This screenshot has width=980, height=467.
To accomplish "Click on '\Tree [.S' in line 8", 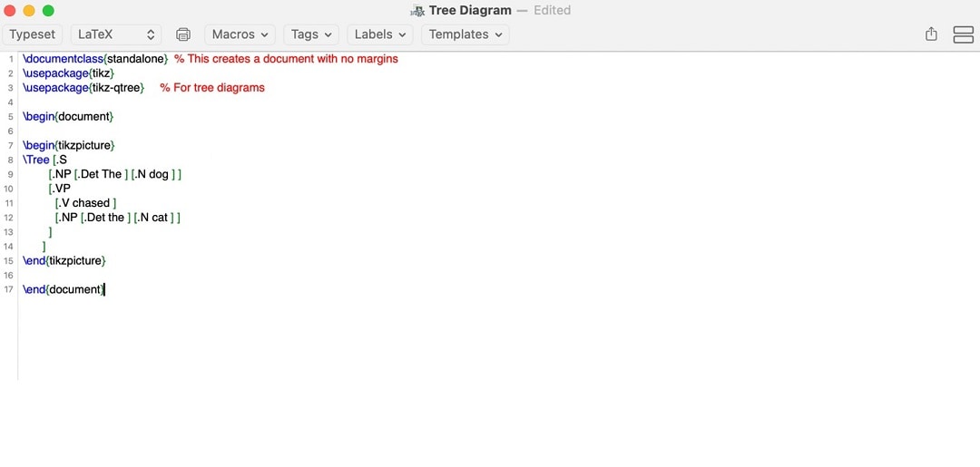I will [x=45, y=160].
